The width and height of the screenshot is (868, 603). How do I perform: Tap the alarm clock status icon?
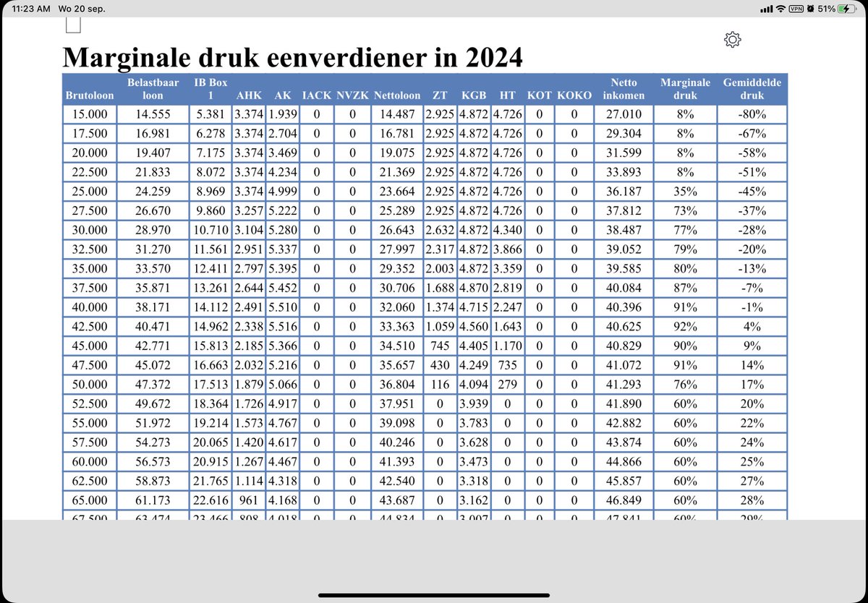[812, 9]
